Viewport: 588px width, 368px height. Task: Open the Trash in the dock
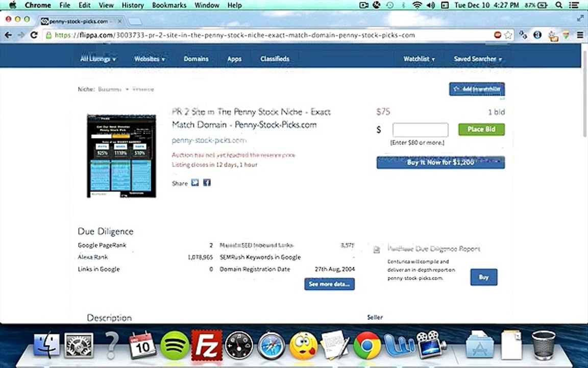click(x=544, y=344)
